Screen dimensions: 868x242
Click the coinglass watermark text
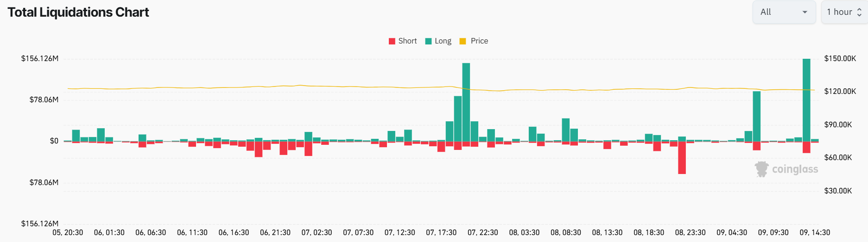coord(795,169)
